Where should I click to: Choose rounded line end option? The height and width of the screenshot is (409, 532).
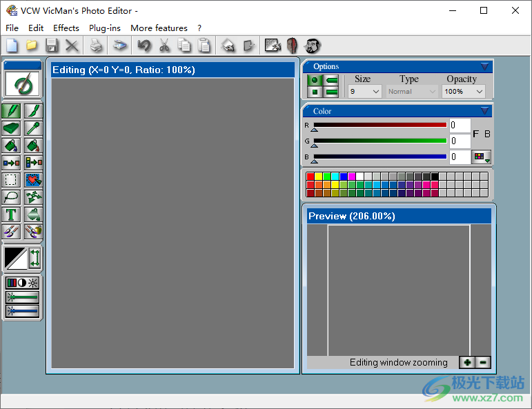(x=331, y=80)
